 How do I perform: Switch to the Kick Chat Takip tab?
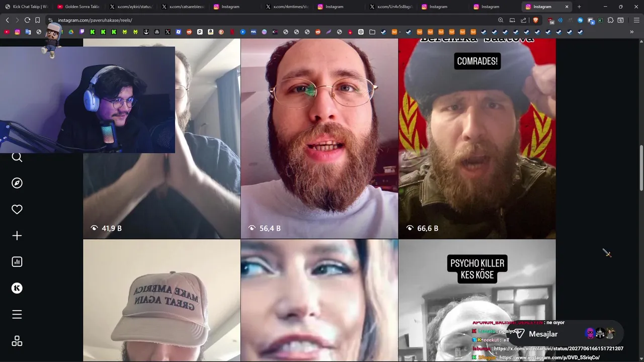[26, 7]
